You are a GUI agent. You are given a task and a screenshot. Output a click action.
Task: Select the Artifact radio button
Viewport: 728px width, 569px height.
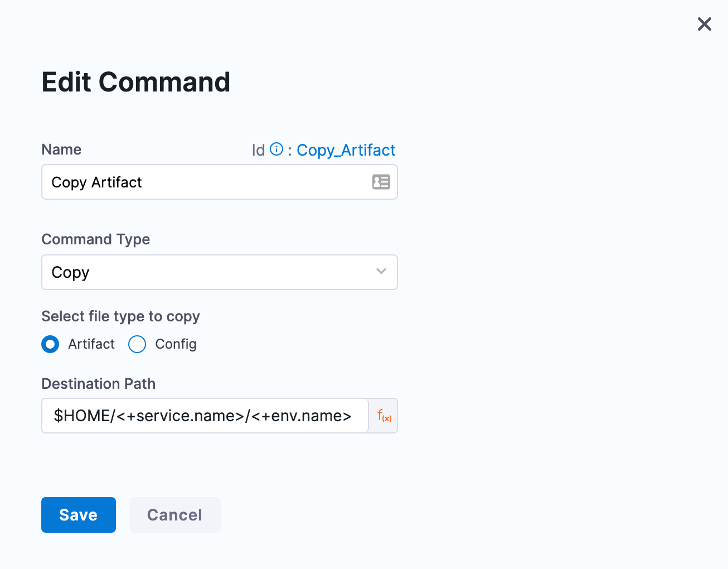(50, 344)
